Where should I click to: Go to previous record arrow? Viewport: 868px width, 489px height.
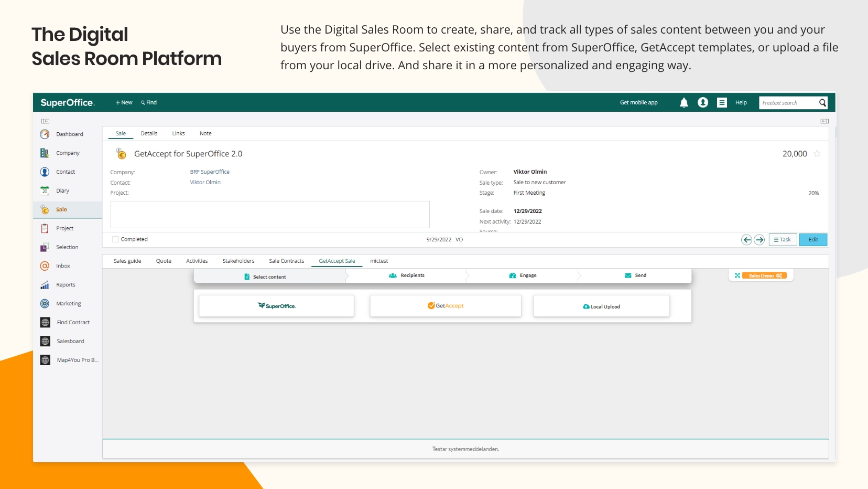point(746,240)
